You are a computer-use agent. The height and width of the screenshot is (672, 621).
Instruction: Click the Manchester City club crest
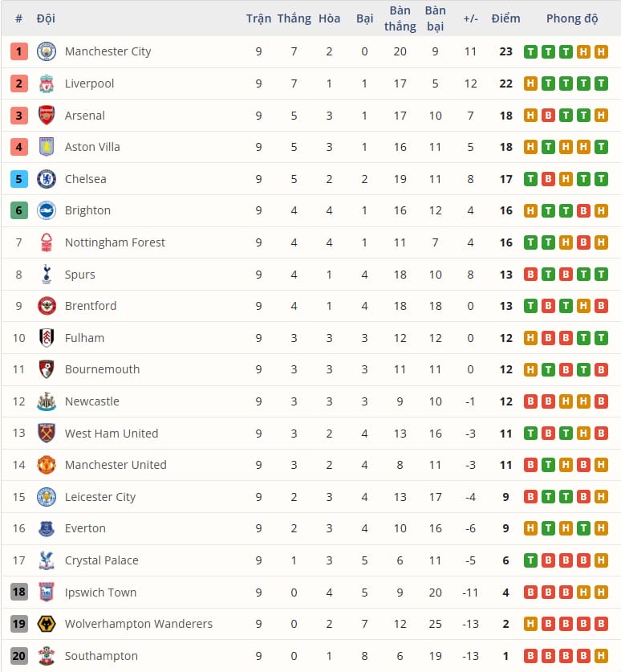[47, 51]
